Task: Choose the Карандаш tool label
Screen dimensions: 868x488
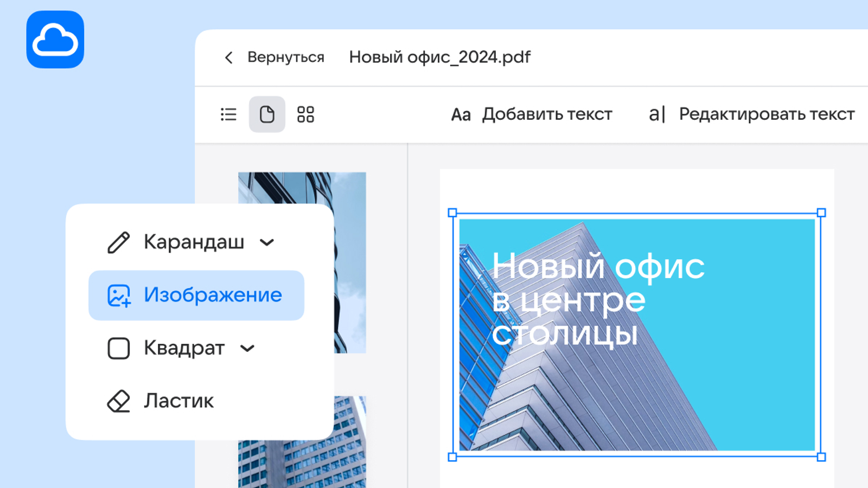Action: point(194,242)
